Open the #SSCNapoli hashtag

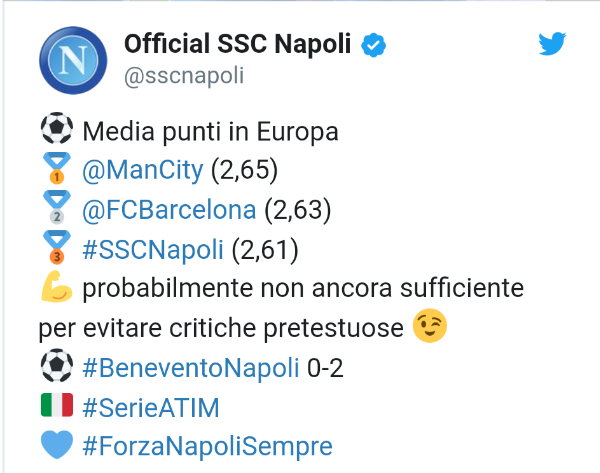153,249
